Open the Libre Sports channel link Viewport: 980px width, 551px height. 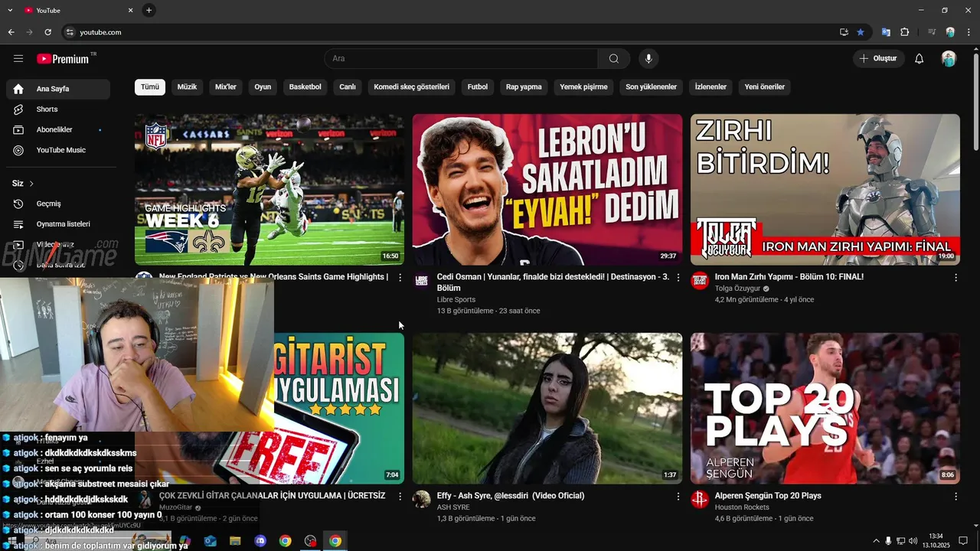point(456,300)
